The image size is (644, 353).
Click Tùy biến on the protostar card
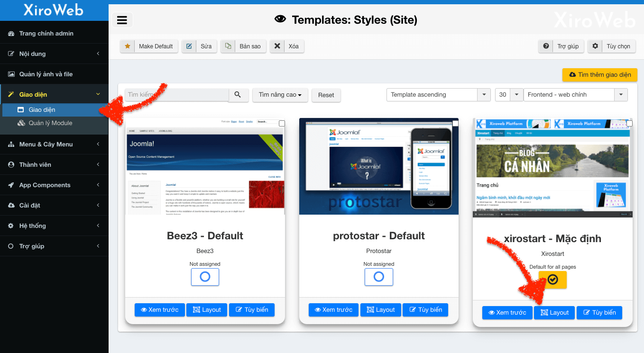(x=425, y=310)
